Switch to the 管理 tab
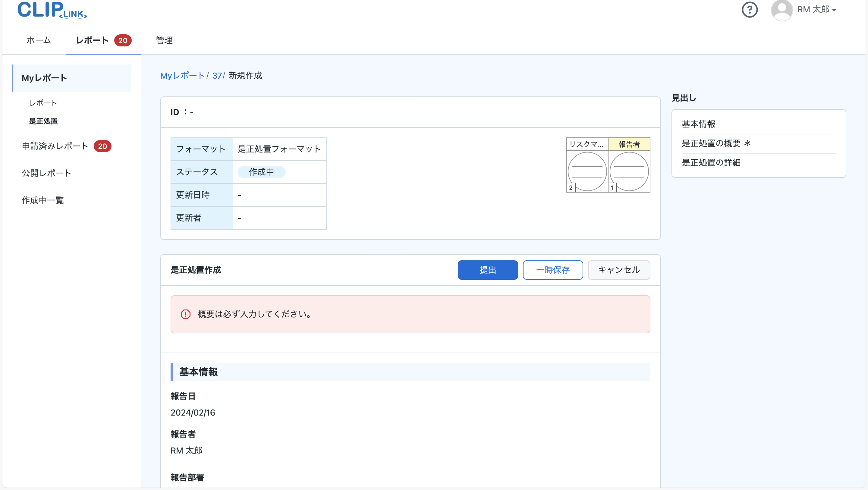Viewport: 868px width, 490px height. (163, 40)
